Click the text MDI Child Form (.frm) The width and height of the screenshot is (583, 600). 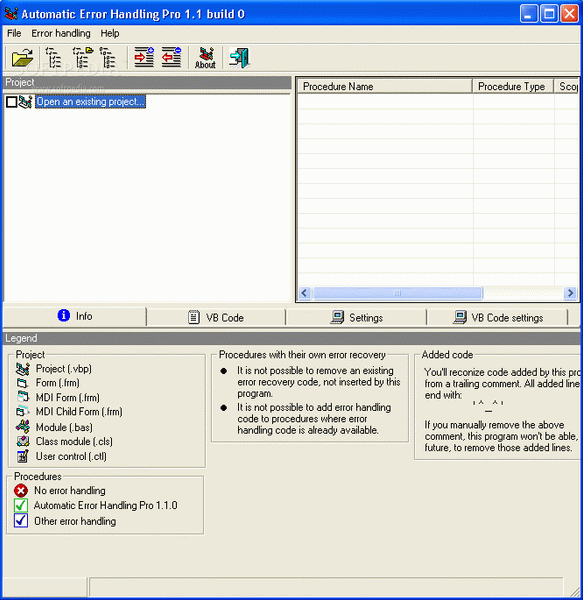[x=79, y=412]
